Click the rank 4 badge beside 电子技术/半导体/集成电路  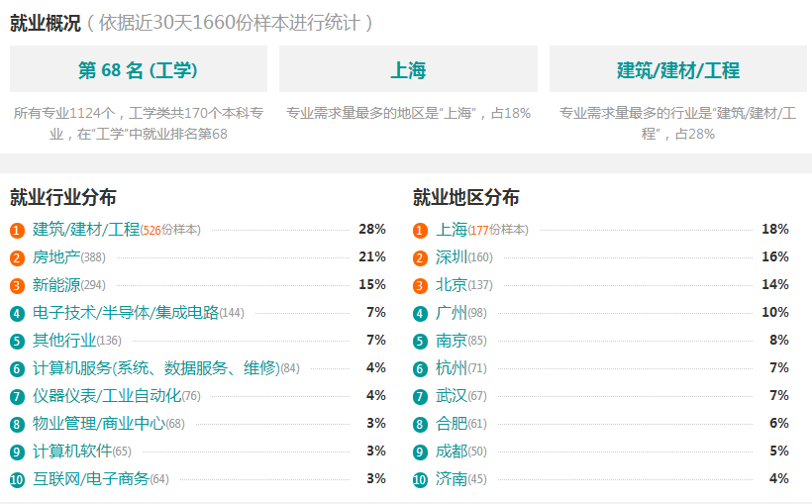[x=17, y=313]
